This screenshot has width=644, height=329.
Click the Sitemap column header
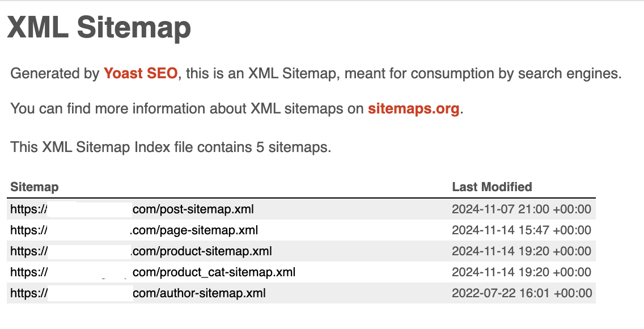(x=35, y=187)
